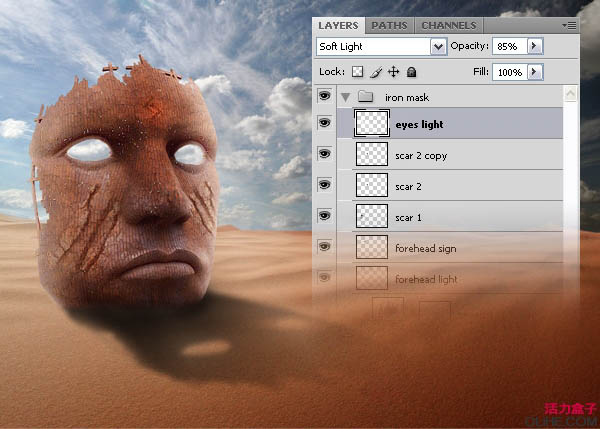Switch to the Paths tab
This screenshot has width=600, height=429.
click(x=389, y=26)
